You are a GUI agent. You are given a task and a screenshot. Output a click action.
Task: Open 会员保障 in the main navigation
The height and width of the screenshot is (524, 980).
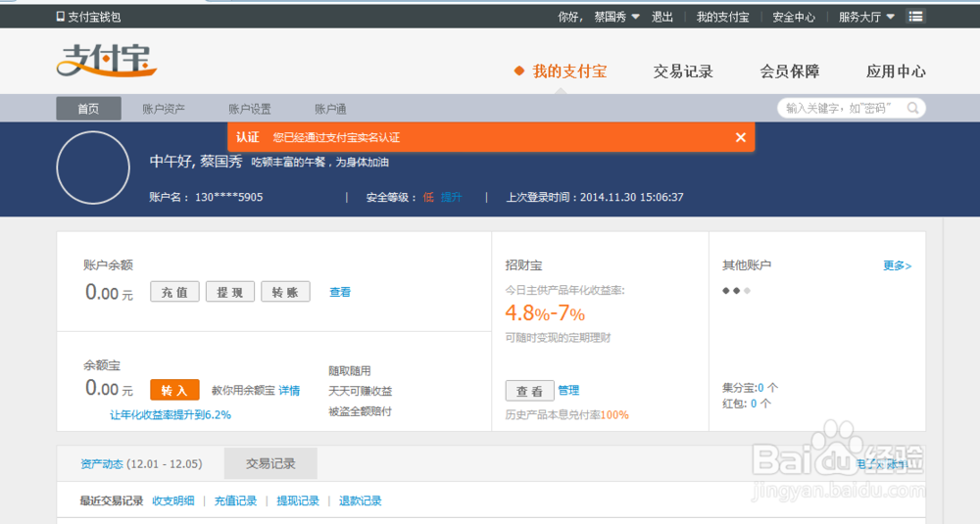(789, 71)
